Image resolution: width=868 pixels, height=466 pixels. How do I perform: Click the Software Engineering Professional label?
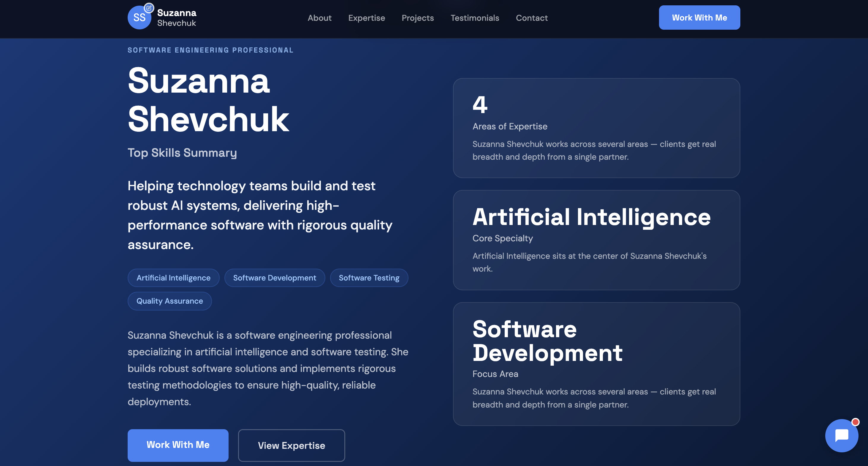tap(210, 50)
